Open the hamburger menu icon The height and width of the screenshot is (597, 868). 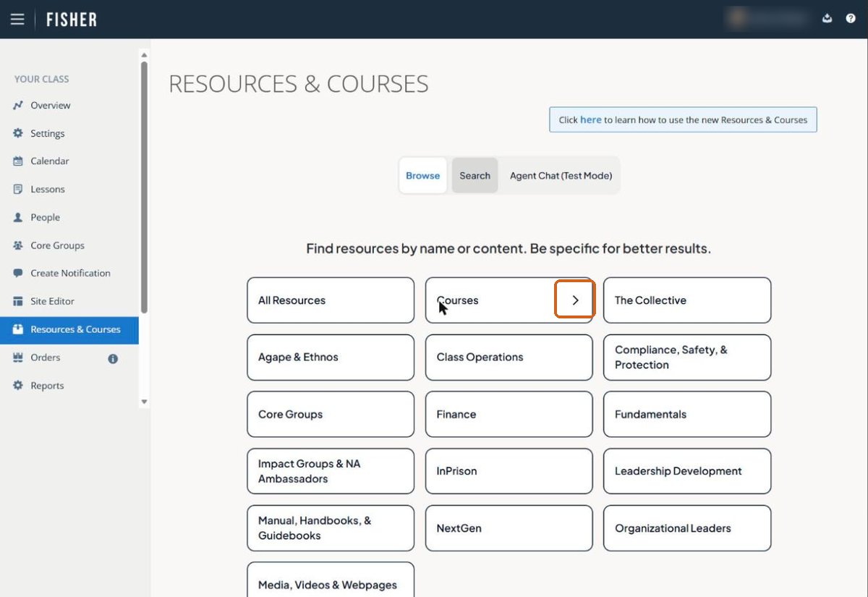click(x=17, y=20)
